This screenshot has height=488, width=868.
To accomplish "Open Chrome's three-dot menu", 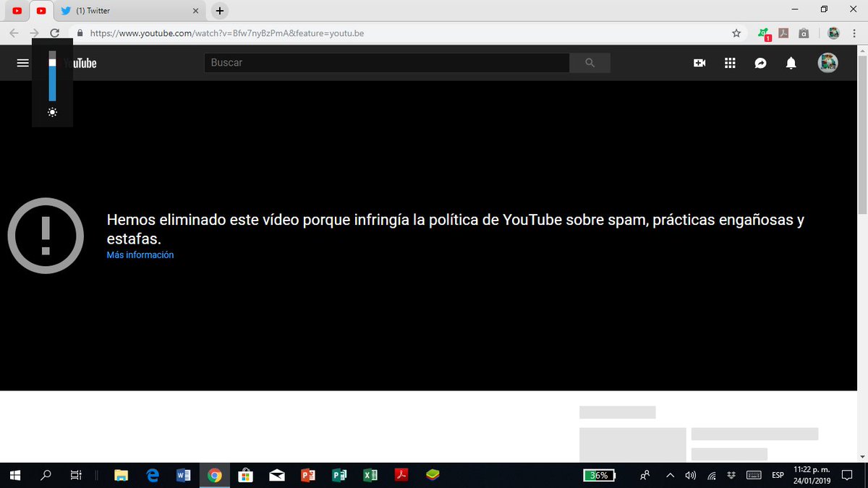I will [x=856, y=33].
